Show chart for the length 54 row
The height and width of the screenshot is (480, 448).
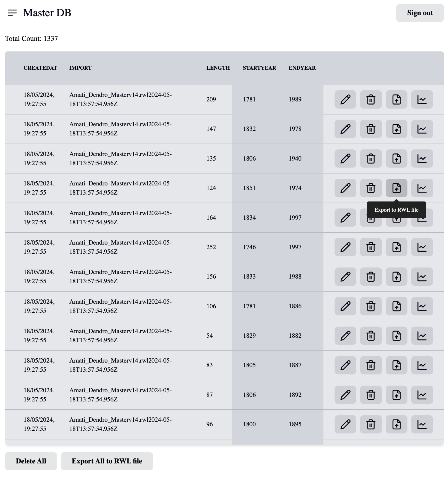tap(422, 336)
